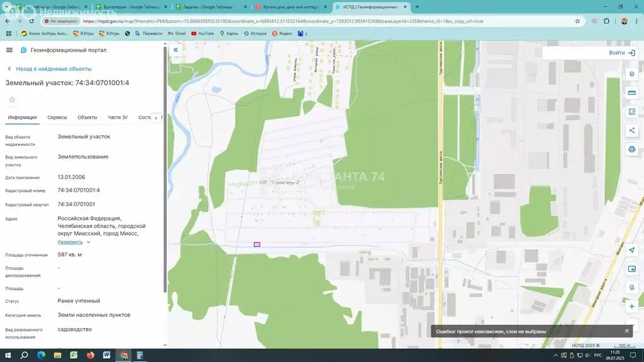Open the Яндекс bookmark
The height and width of the screenshot is (362, 644).
click(282, 34)
